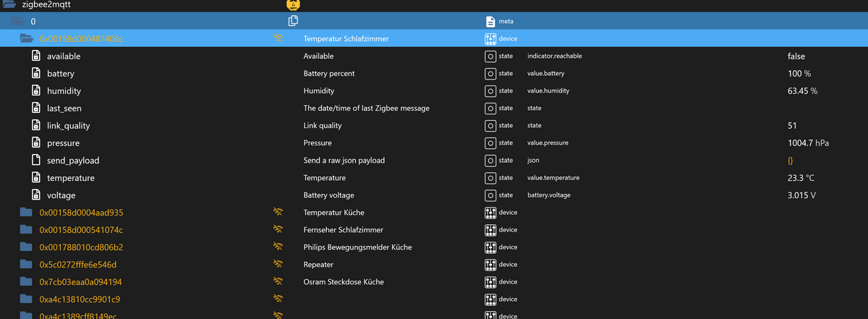Click the {} send_payload value
Viewport: 868px width, 319px height.
pyautogui.click(x=791, y=160)
